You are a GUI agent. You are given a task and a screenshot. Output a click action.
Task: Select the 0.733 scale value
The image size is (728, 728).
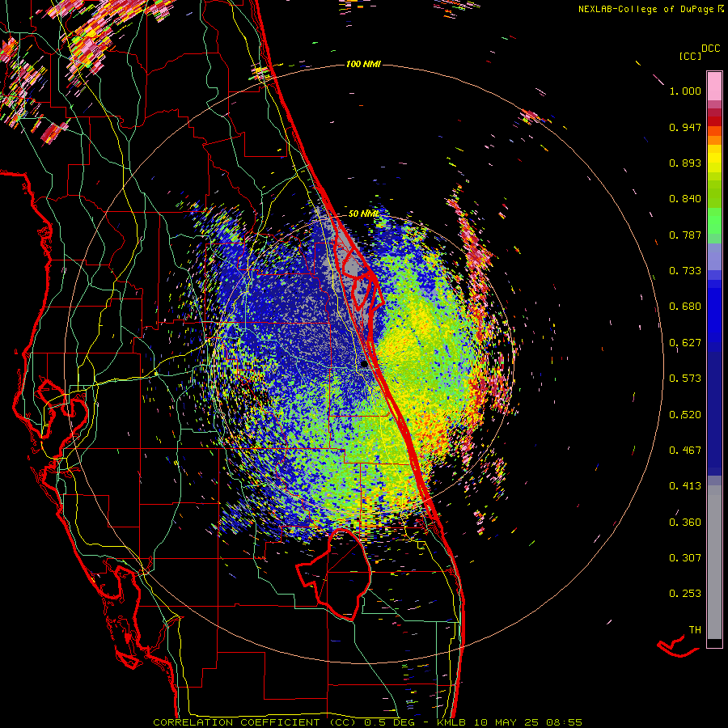coord(685,271)
